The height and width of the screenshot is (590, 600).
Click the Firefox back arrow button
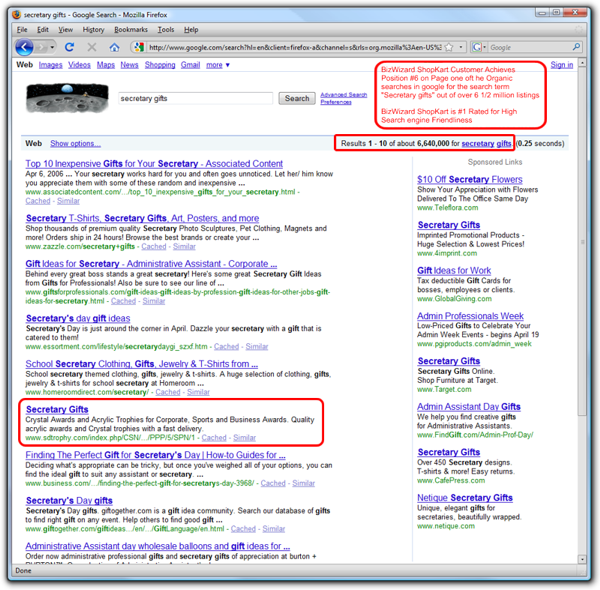(24, 47)
